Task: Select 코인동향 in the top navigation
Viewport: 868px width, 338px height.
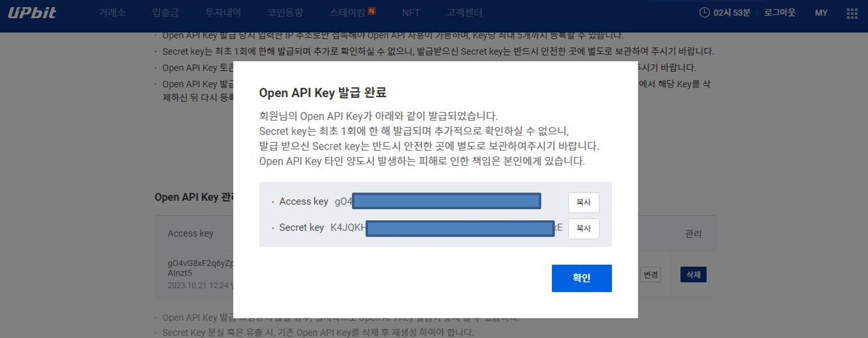Action: pyautogui.click(x=285, y=13)
